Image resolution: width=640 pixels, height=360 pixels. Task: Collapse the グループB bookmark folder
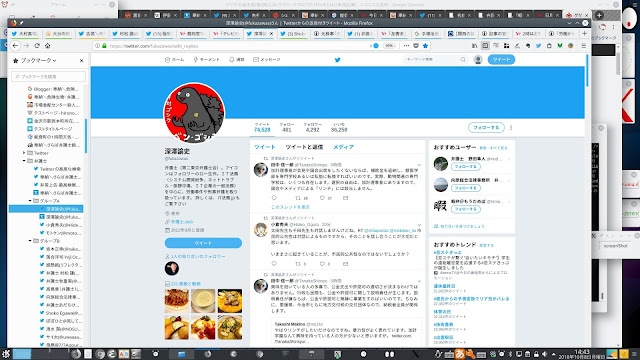point(30,241)
